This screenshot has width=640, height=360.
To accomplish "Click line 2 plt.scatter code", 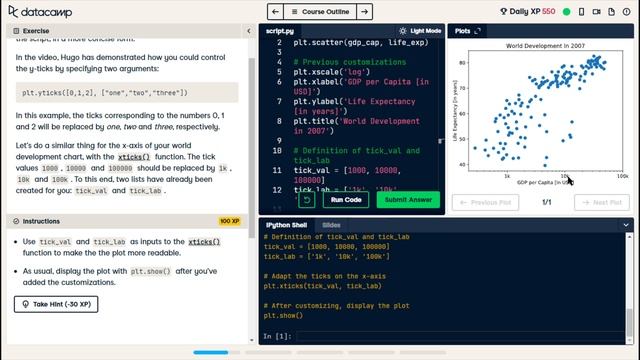I will click(361, 42).
